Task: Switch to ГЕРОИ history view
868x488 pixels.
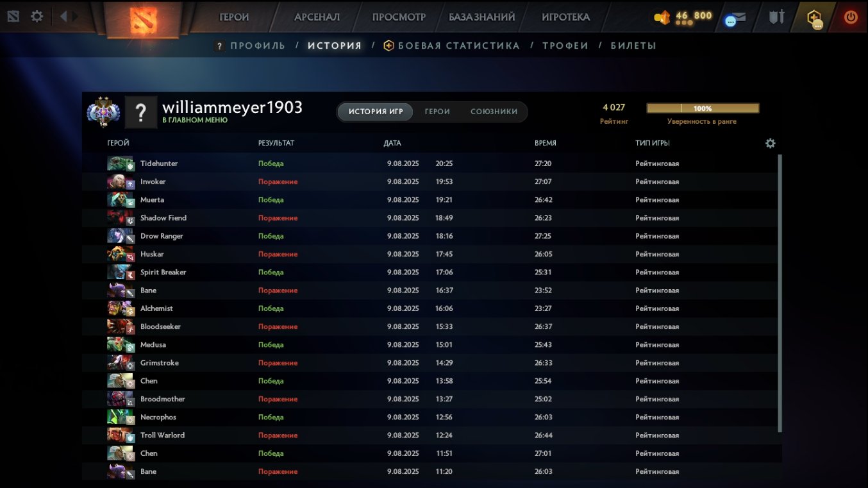Action: click(437, 112)
